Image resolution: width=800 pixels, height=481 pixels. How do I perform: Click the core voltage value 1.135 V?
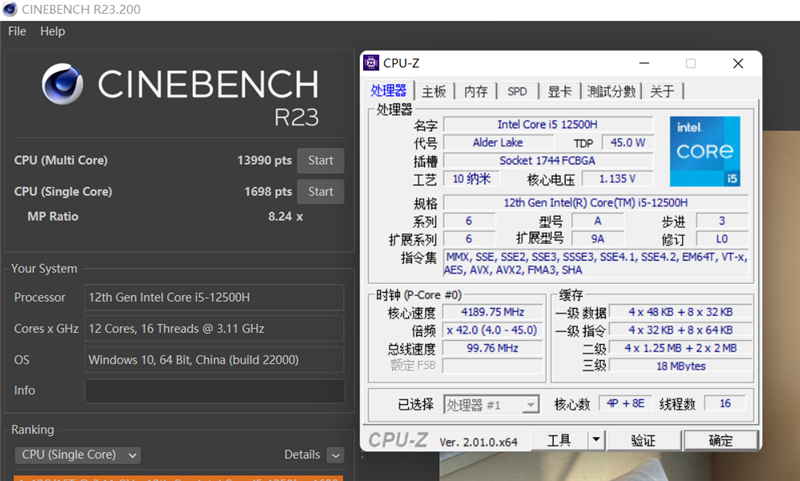pos(617,179)
